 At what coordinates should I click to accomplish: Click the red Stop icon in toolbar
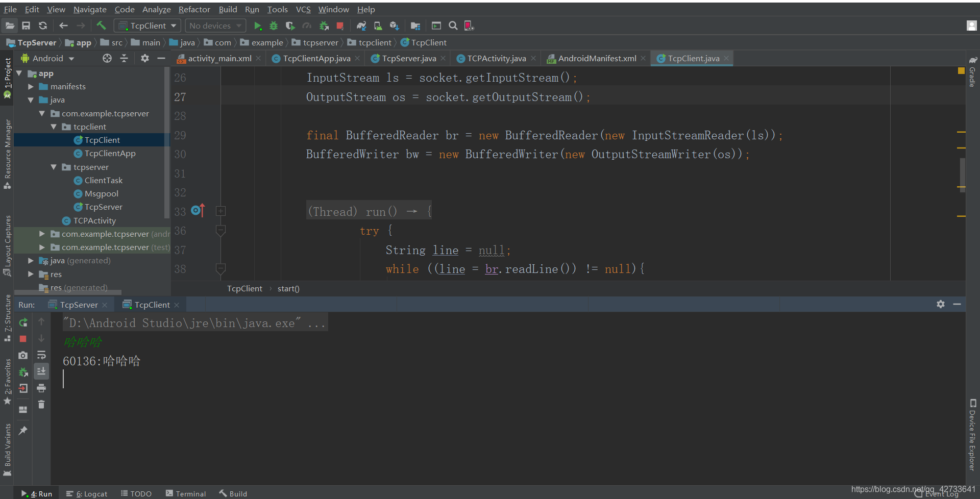[x=340, y=26]
